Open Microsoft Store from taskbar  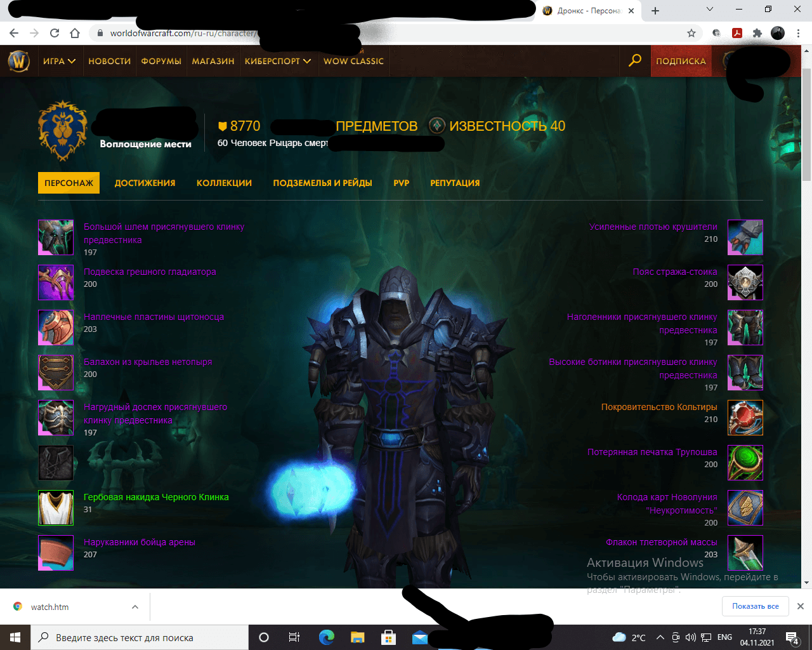388,637
